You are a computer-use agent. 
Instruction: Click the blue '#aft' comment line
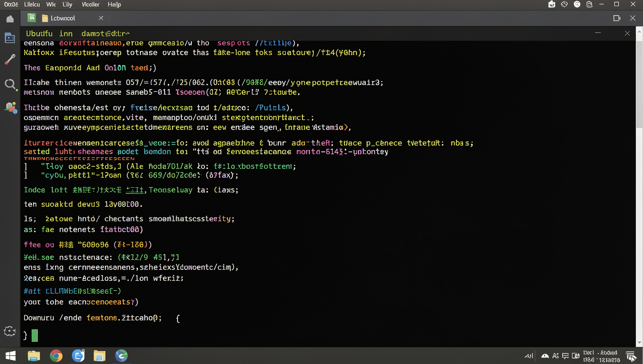(72, 291)
